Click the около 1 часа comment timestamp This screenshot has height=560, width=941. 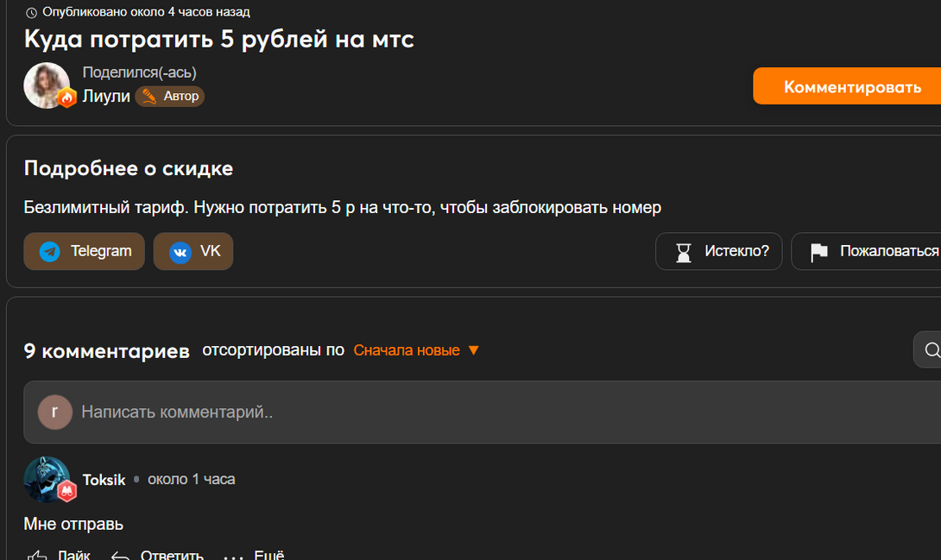(192, 480)
